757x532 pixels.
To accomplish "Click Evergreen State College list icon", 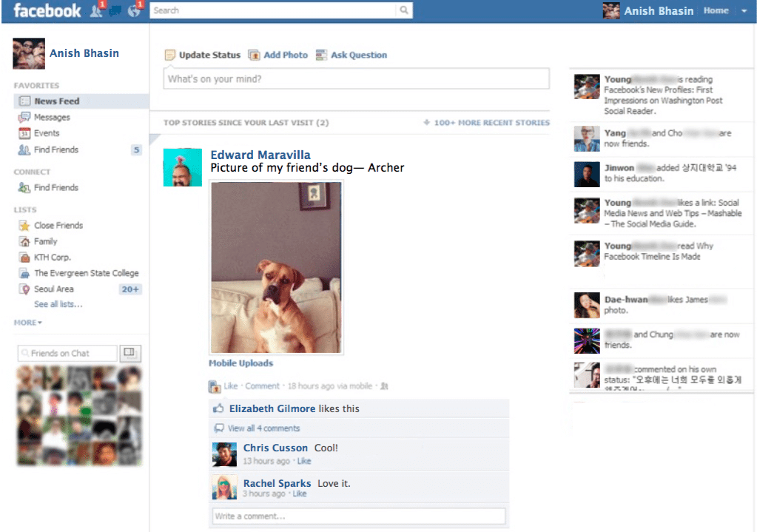I will point(24,273).
